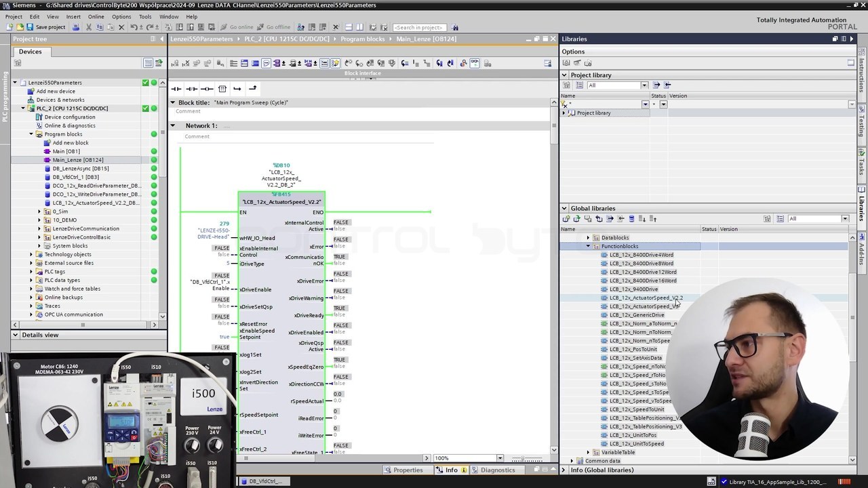Click the New project icon in the toolbar

point(9,27)
